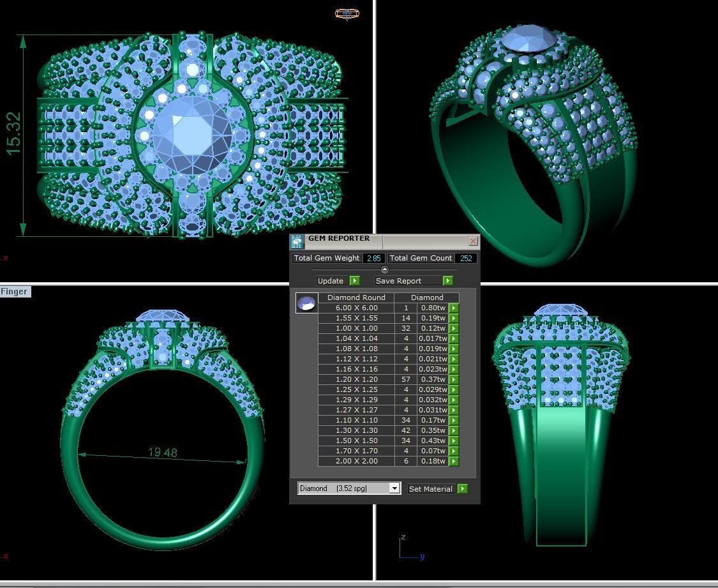Click green arrow for 1.04 X 1.04 row
This screenshot has height=588, width=718.
click(453, 338)
